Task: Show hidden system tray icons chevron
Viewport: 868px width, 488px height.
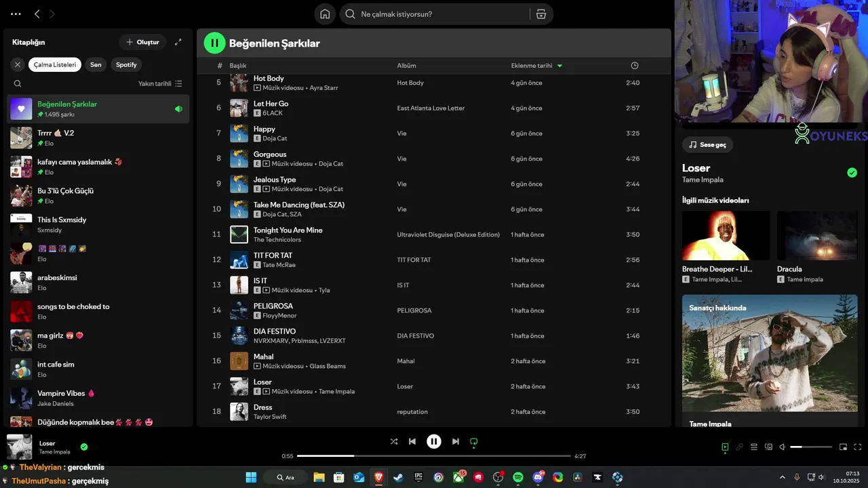Action: point(783,477)
